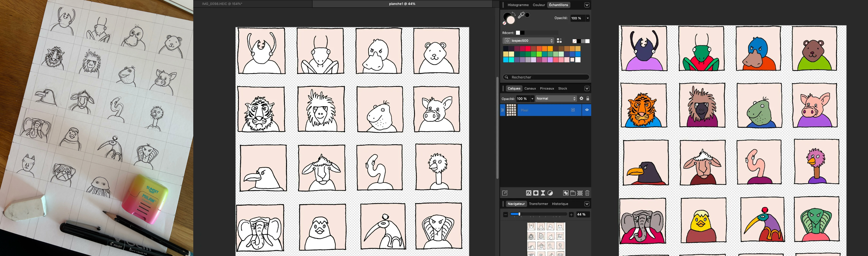Focus the Rechercher search field

(546, 77)
